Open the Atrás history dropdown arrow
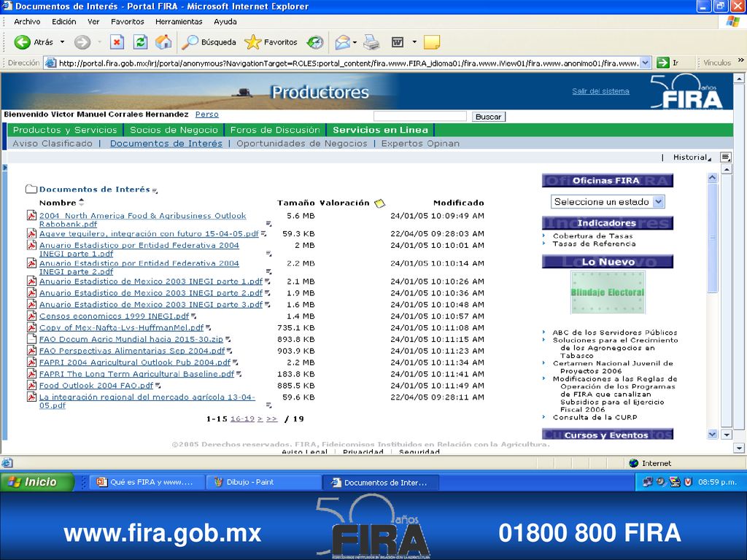Screen dimensions: 747x560 click(x=62, y=42)
